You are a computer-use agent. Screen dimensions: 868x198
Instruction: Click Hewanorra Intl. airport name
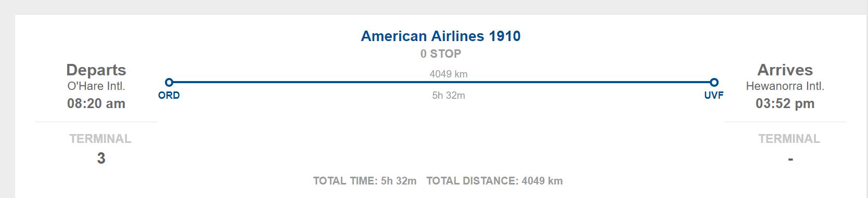tap(785, 86)
